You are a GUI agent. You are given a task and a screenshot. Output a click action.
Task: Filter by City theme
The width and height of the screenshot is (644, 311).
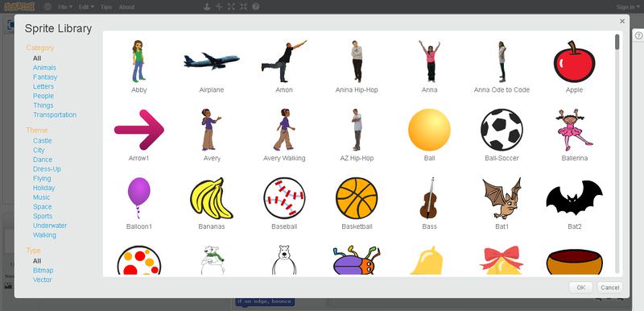click(39, 151)
